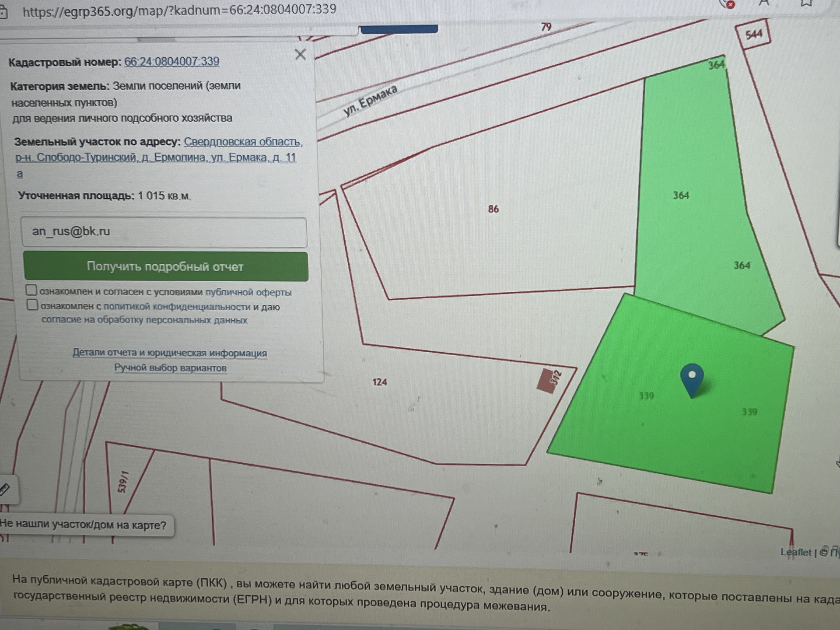
Task: Click Не нашли участок/дом на карте button
Action: point(84,525)
